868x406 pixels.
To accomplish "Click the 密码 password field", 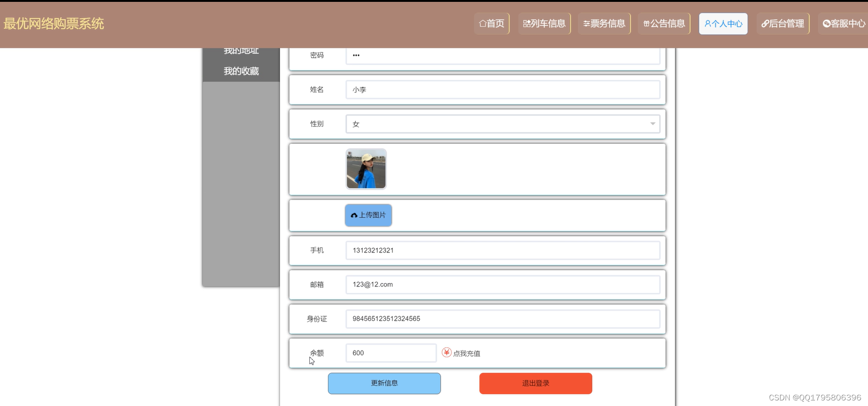I will 503,55.
